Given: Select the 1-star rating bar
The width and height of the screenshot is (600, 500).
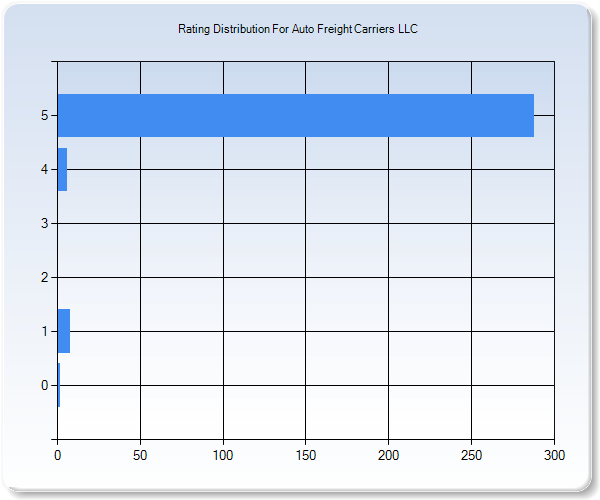Looking at the screenshot, I should coord(64,331).
